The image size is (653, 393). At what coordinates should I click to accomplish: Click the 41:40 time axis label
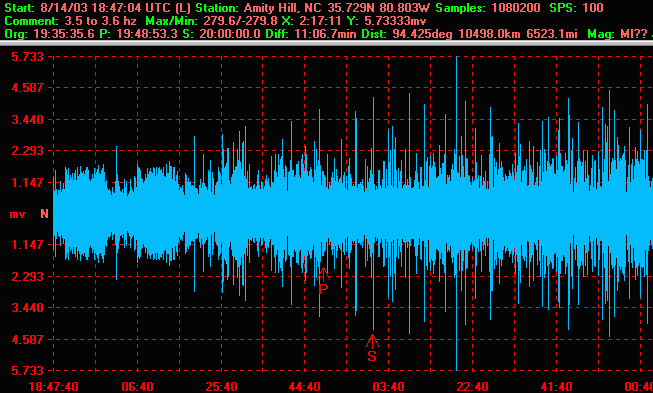click(556, 387)
